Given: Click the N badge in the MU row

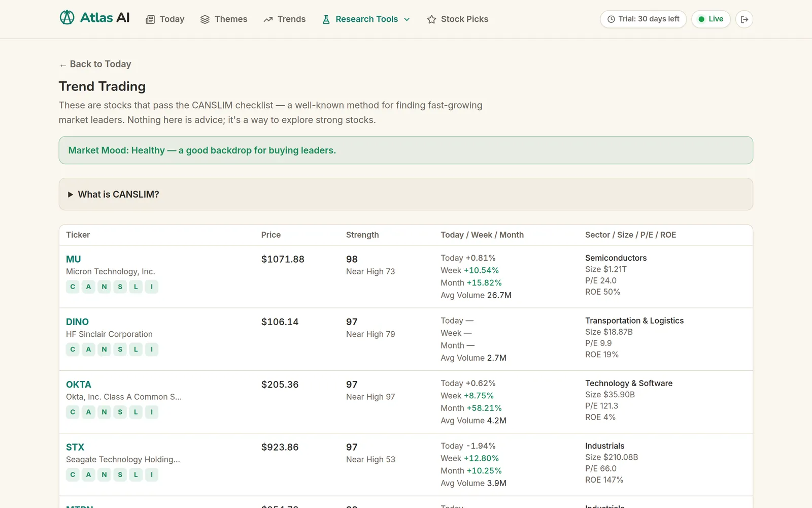Looking at the screenshot, I should tap(104, 287).
